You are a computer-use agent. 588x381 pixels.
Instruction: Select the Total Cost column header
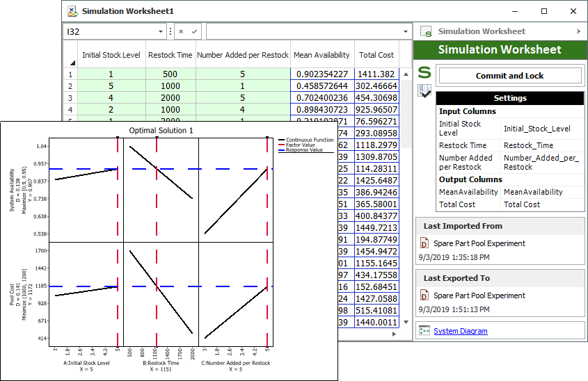(376, 54)
